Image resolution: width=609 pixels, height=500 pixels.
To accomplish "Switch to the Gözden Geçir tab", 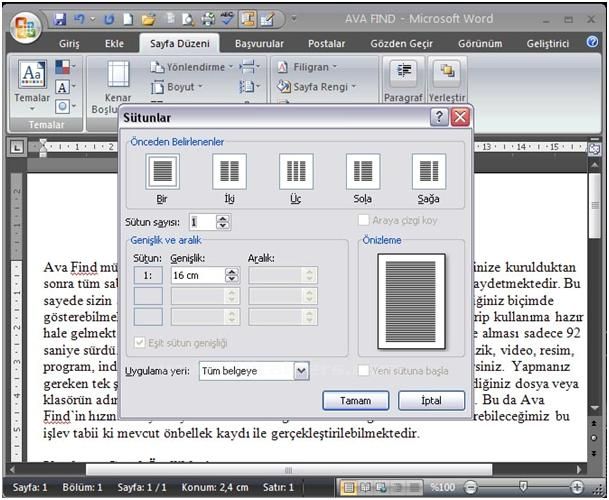I will [401, 44].
